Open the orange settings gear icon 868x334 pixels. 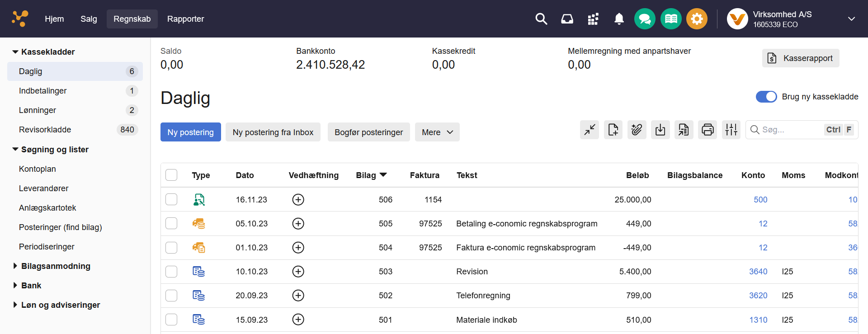click(x=697, y=19)
